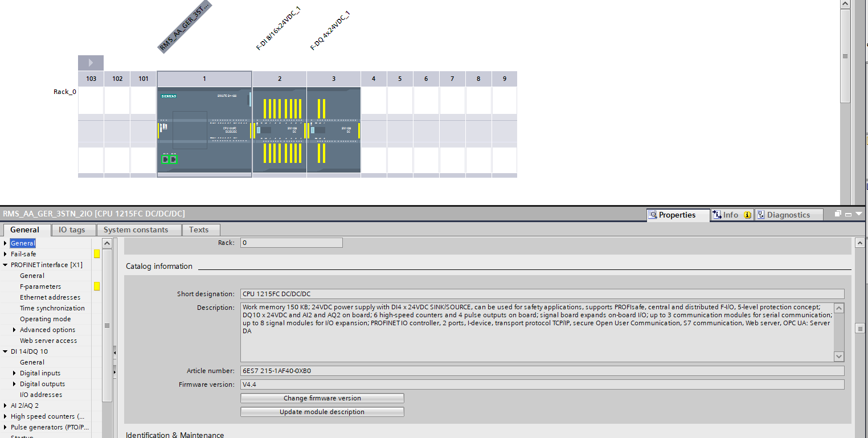Switch to the Properties inspector tab

[678, 215]
